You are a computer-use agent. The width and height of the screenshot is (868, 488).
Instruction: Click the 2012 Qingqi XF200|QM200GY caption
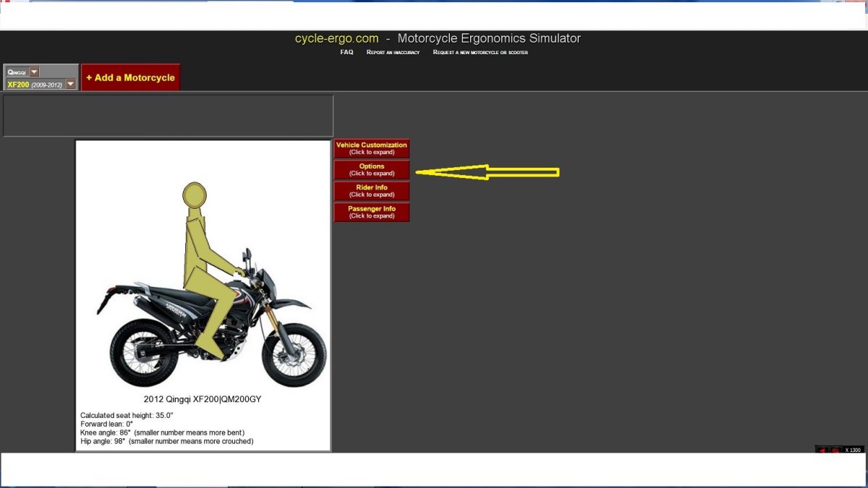(x=203, y=398)
